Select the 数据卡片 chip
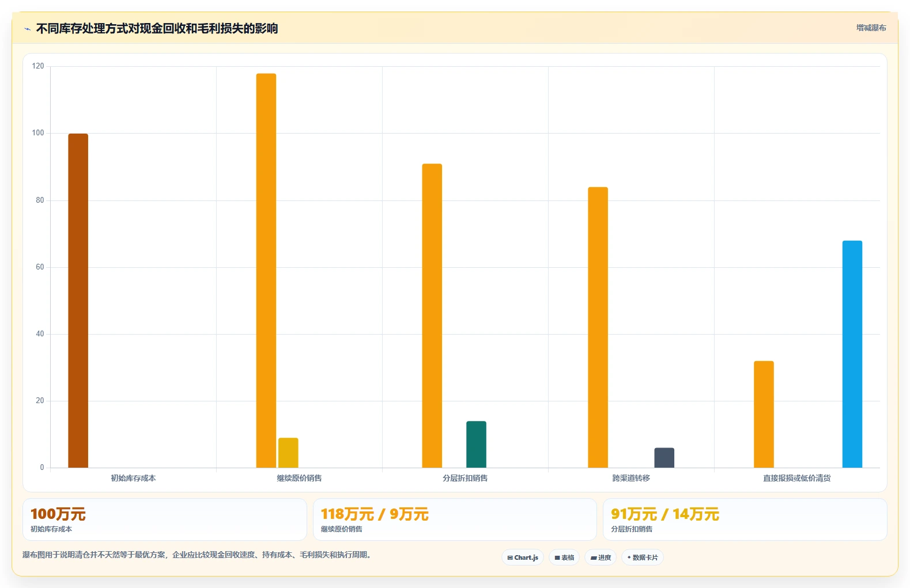Image resolution: width=910 pixels, height=588 pixels. [643, 557]
